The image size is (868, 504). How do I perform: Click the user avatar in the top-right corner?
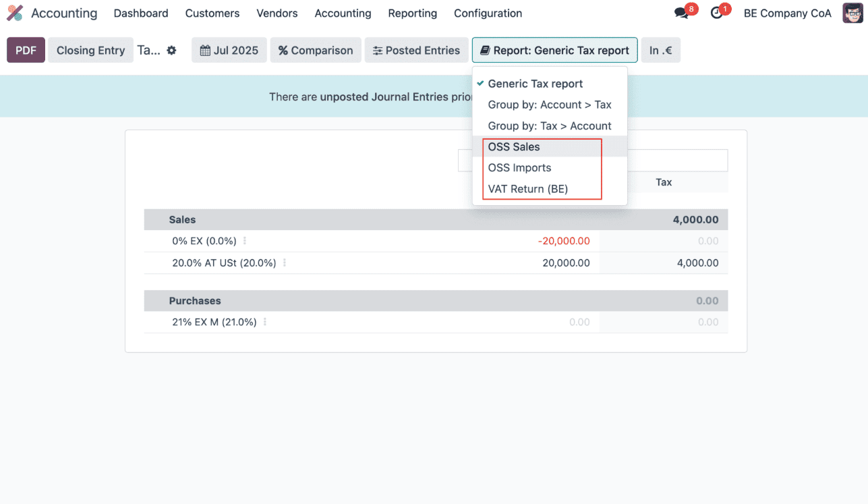pyautogui.click(x=852, y=13)
